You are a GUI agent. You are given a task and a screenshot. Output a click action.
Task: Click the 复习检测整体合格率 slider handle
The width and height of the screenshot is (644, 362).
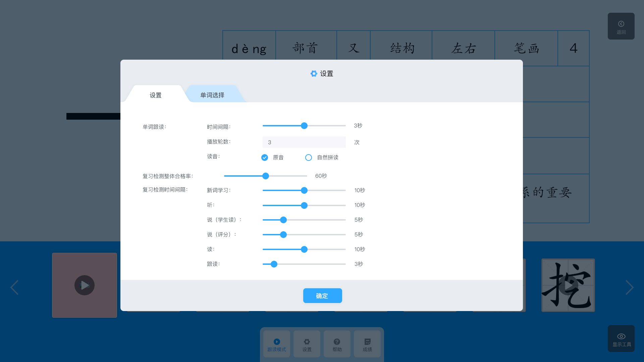click(x=266, y=176)
